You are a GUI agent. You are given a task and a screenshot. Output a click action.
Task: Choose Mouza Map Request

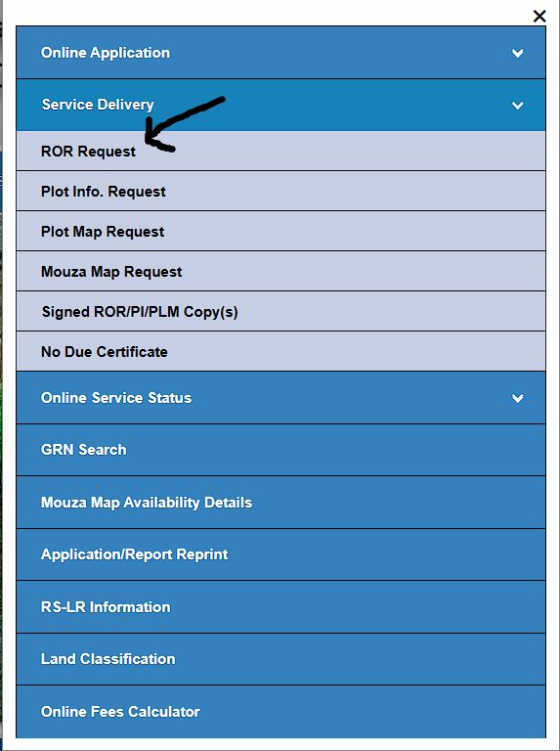280,272
